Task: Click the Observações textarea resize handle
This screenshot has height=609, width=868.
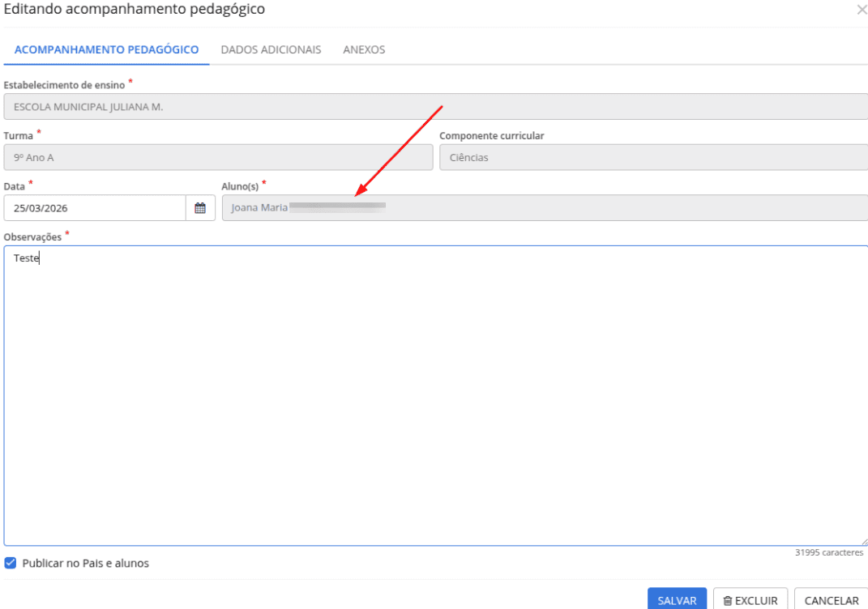Action: tap(864, 542)
